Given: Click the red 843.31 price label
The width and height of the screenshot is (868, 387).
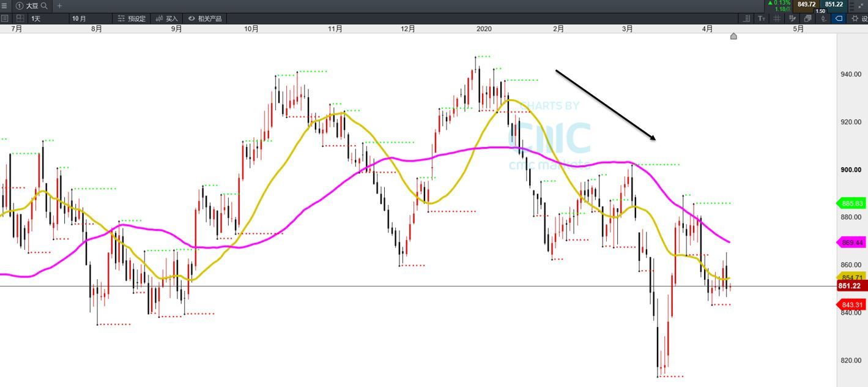Looking at the screenshot, I should (x=851, y=305).
